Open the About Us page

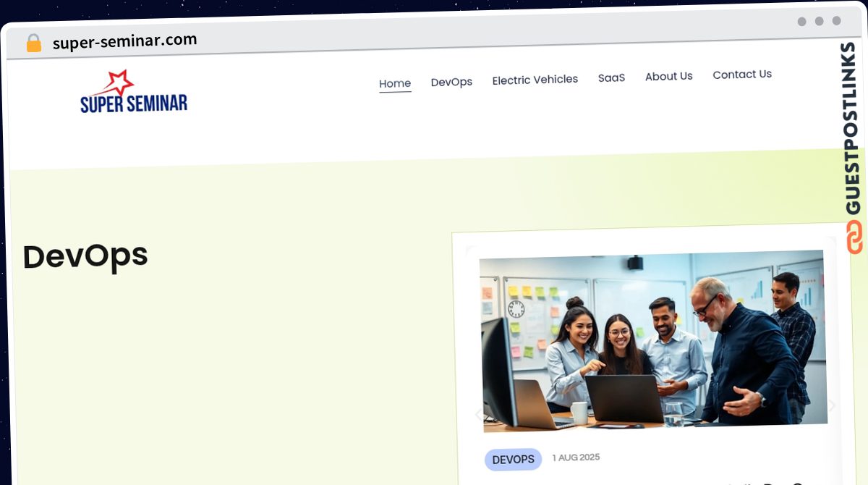(668, 75)
